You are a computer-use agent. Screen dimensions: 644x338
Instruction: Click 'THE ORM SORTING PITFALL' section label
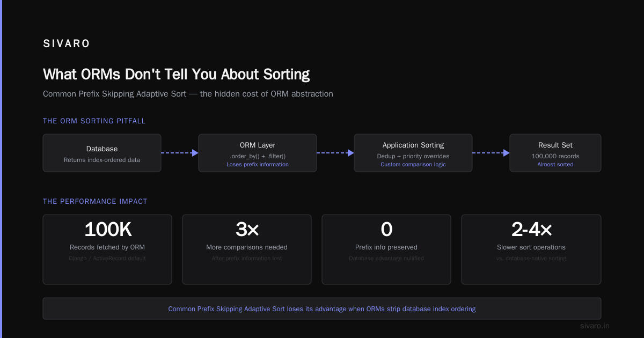point(94,121)
